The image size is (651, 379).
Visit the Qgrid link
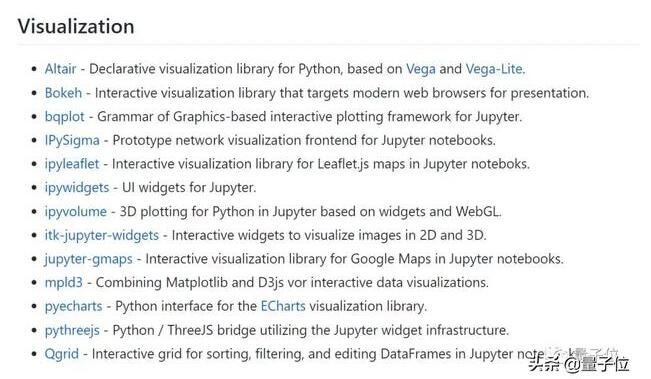point(61,354)
